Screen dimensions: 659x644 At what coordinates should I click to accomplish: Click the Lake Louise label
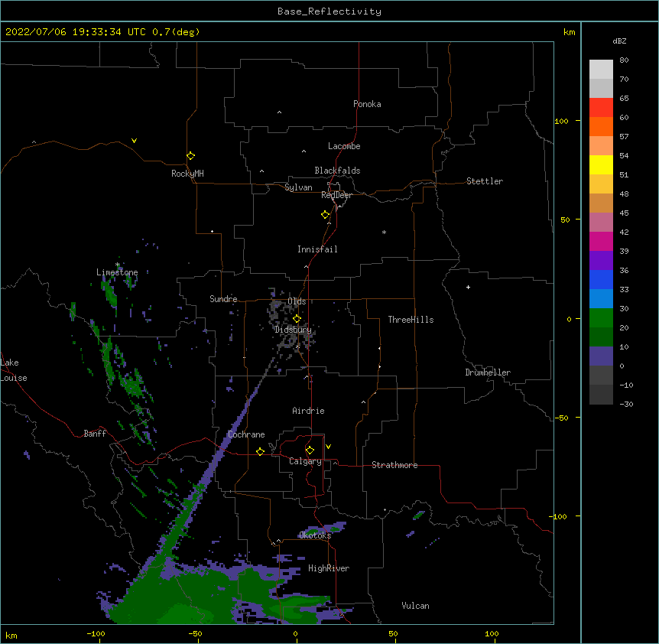coord(14,370)
